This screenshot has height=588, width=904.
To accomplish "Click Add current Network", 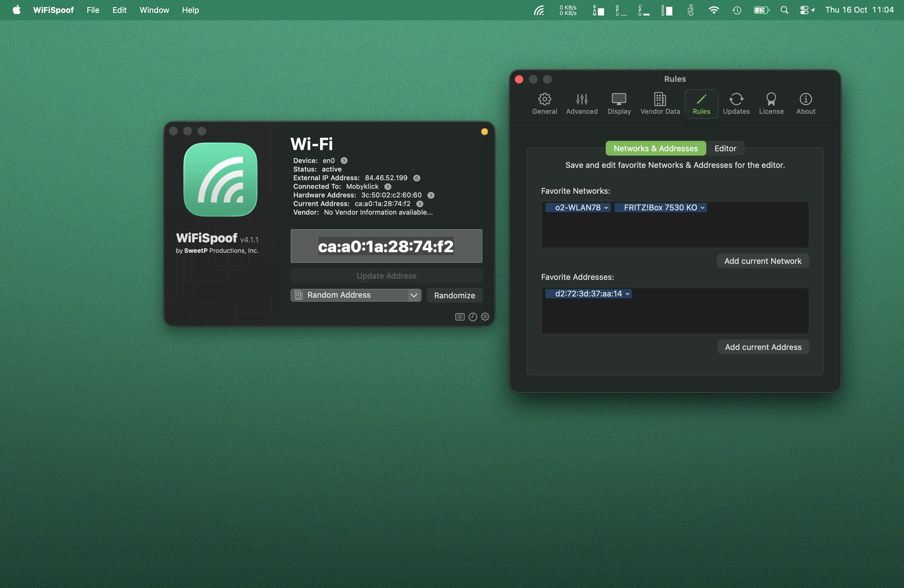I will coord(762,261).
